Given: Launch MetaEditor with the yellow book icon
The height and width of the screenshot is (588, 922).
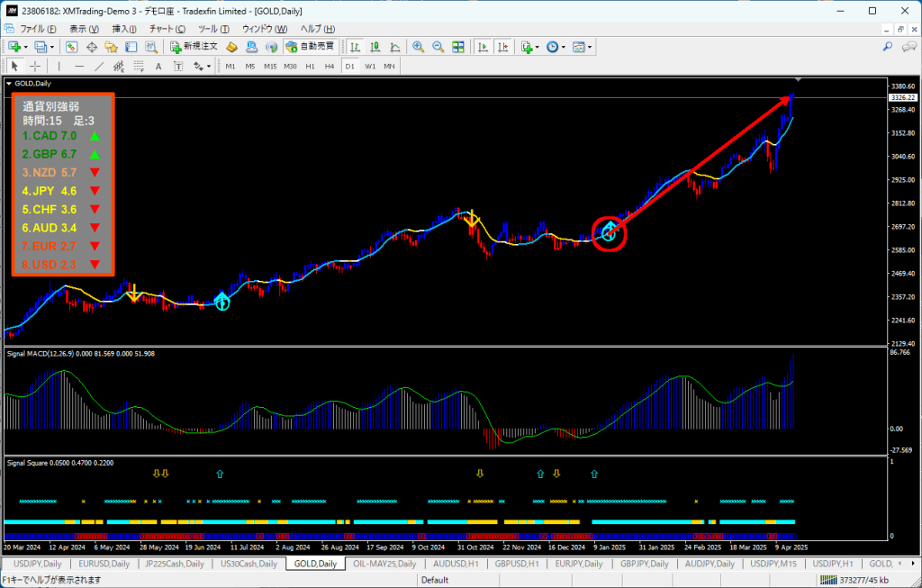Looking at the screenshot, I should click(x=231, y=47).
